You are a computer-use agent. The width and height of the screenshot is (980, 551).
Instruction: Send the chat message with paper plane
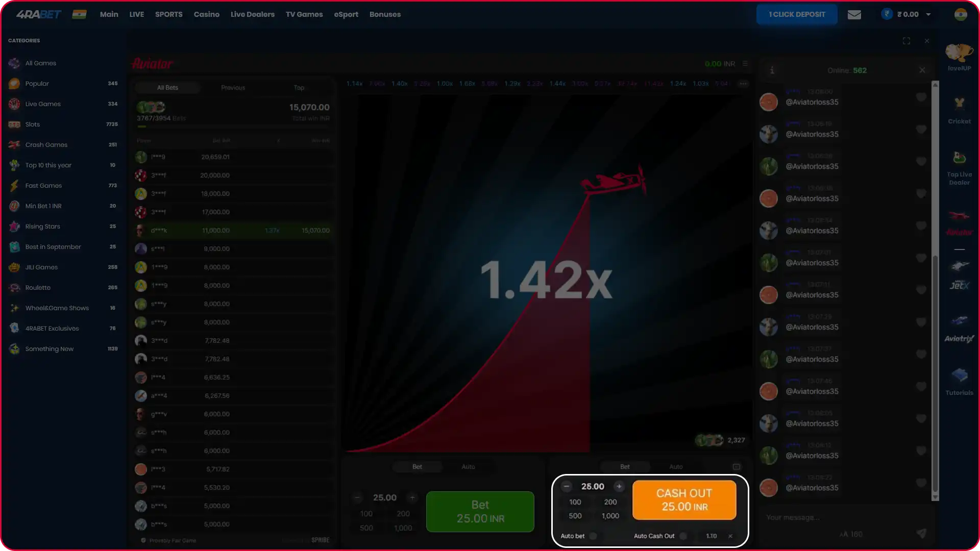921,533
